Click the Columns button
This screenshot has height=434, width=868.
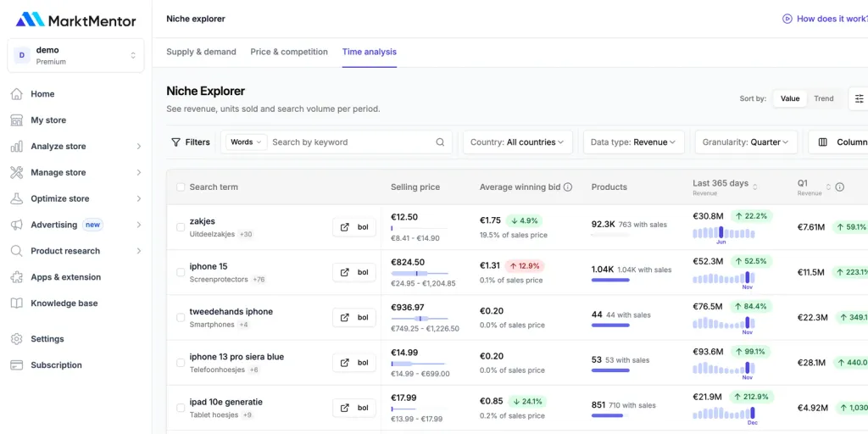tap(838, 142)
